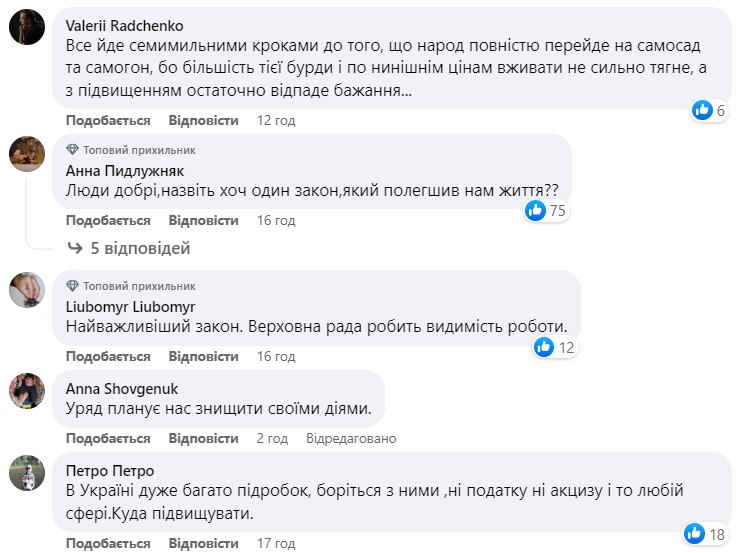
Task: Click like reaction icon showing 18 reactions
Action: (695, 534)
